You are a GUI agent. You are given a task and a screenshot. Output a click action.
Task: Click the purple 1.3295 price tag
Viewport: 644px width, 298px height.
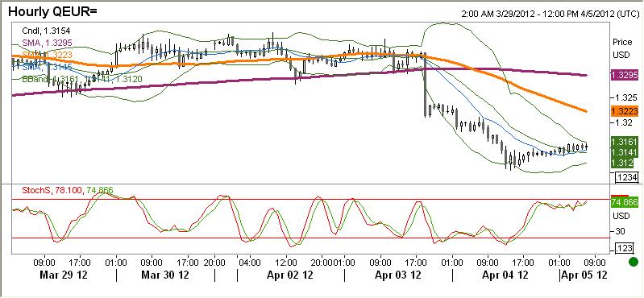625,75
